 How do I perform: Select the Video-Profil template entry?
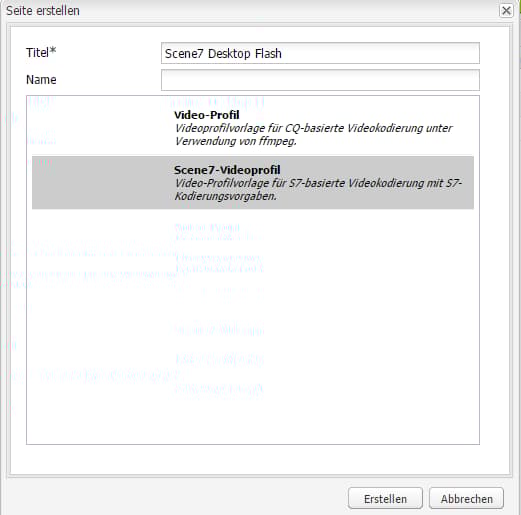[x=253, y=128]
